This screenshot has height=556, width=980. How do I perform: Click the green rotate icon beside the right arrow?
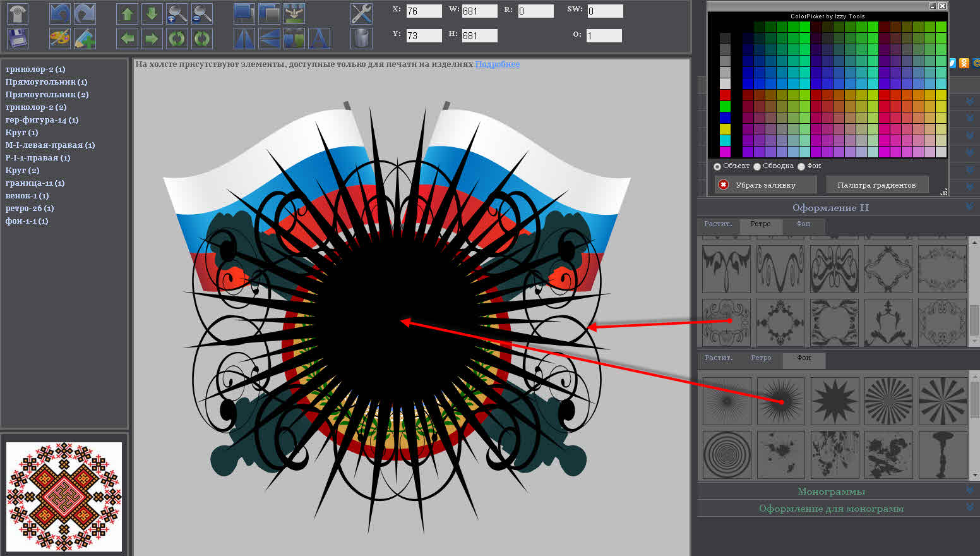pos(177,39)
